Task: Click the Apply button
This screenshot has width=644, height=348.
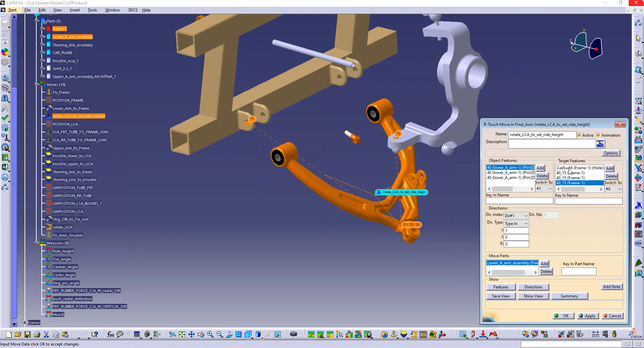Action: [587, 316]
